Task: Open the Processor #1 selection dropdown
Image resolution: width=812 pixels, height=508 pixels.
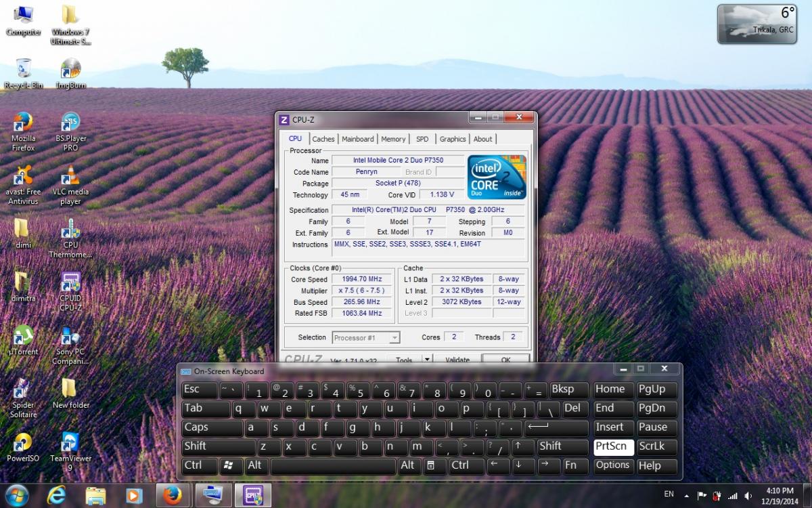Action: [x=366, y=337]
